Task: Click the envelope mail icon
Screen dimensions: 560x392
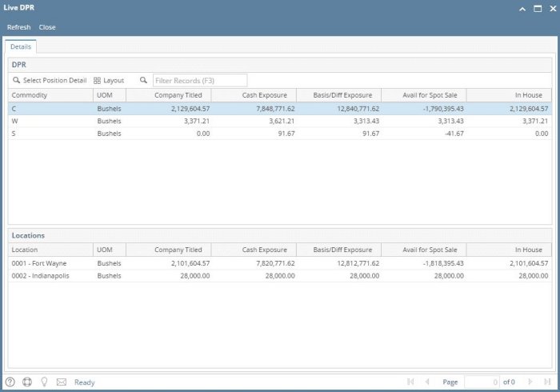Action: point(61,382)
